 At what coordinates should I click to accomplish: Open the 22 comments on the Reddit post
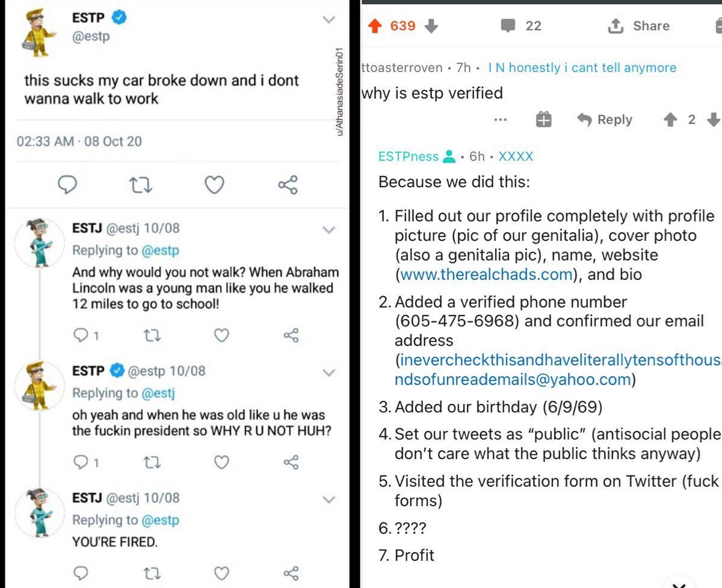point(517,26)
